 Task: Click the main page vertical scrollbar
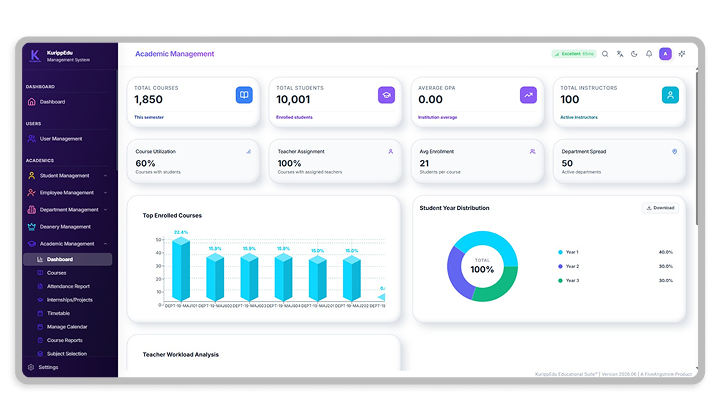(697, 147)
